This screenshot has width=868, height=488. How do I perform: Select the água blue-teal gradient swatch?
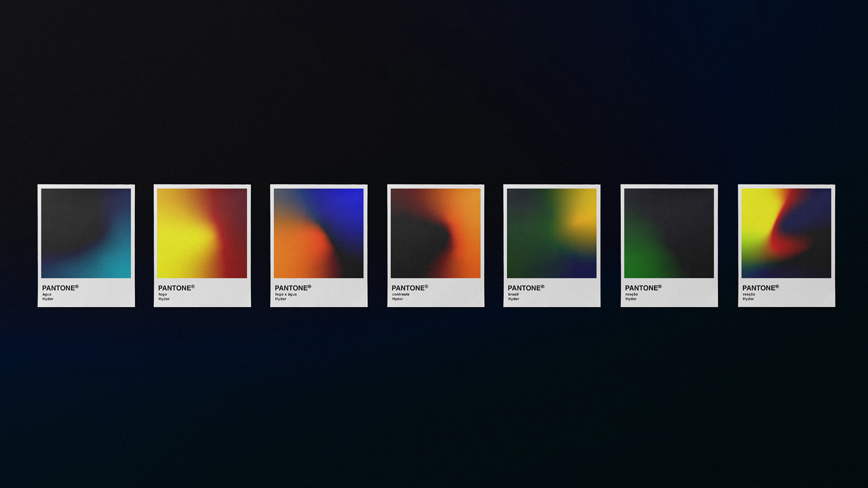(x=86, y=233)
